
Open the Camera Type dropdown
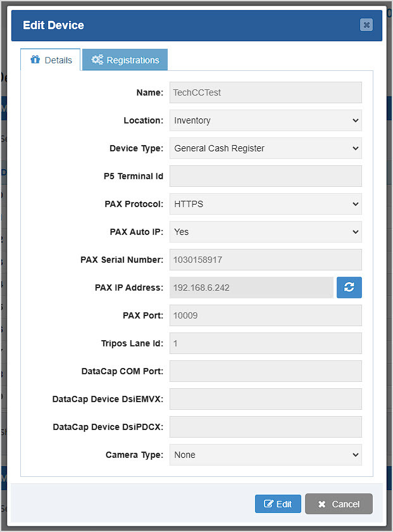pyautogui.click(x=265, y=455)
